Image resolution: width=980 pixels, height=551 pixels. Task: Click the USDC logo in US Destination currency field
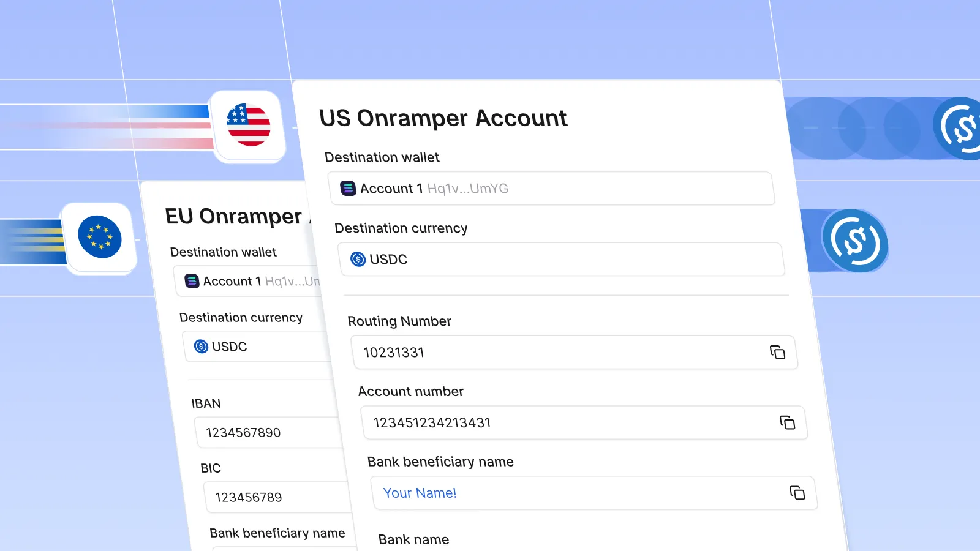coord(358,259)
